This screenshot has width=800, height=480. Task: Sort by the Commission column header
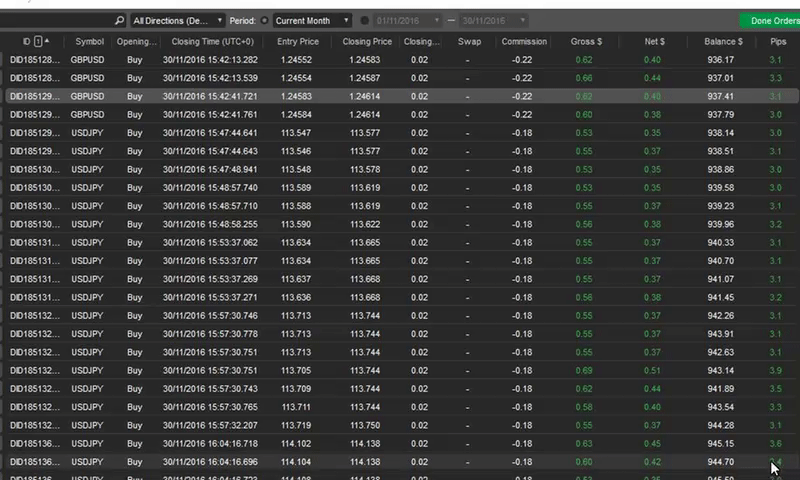tap(524, 41)
